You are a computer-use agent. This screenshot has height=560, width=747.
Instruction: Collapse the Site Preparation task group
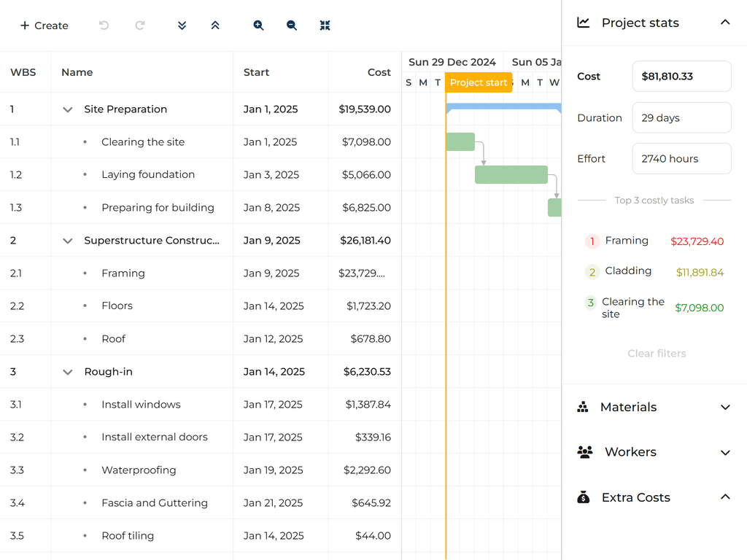68,109
